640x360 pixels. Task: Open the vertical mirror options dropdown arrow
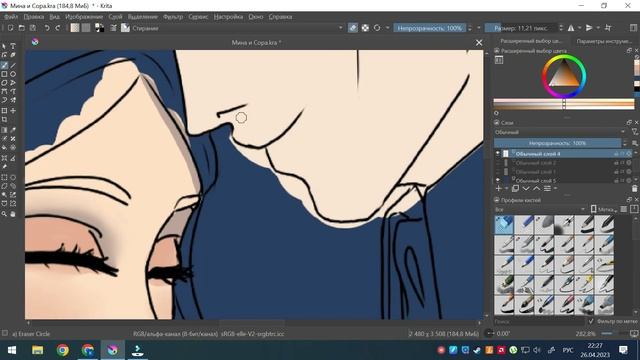point(598,28)
